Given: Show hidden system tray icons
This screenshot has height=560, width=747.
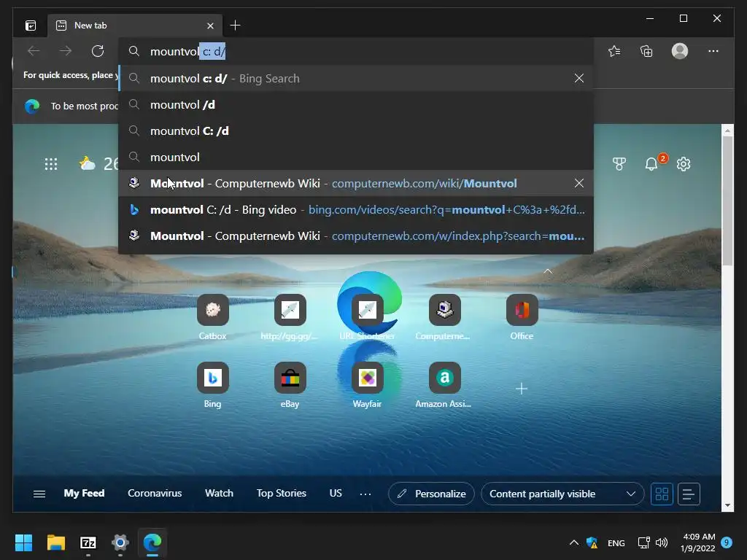Looking at the screenshot, I should click(574, 542).
